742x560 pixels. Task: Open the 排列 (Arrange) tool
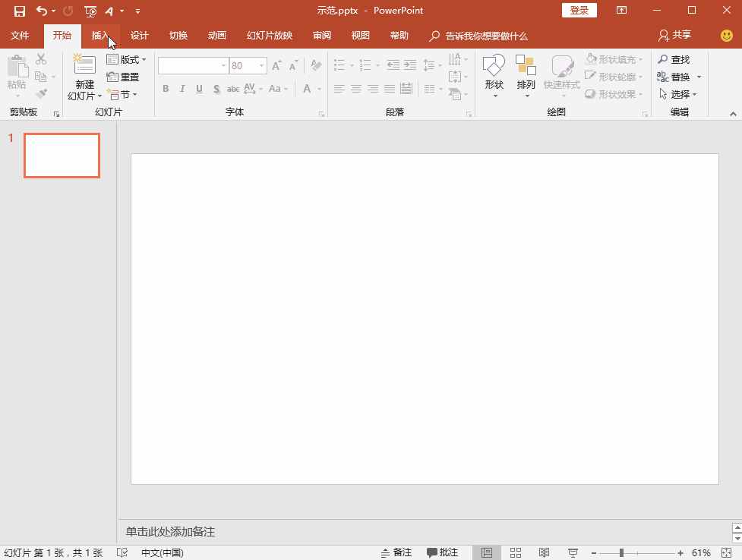point(526,74)
